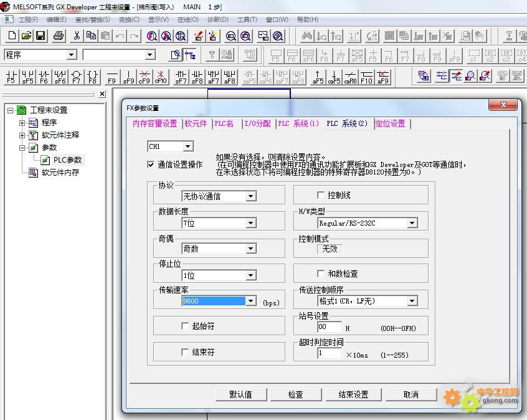Open the 数据长度 dropdown
This screenshot has height=420, width=527.
(250, 222)
